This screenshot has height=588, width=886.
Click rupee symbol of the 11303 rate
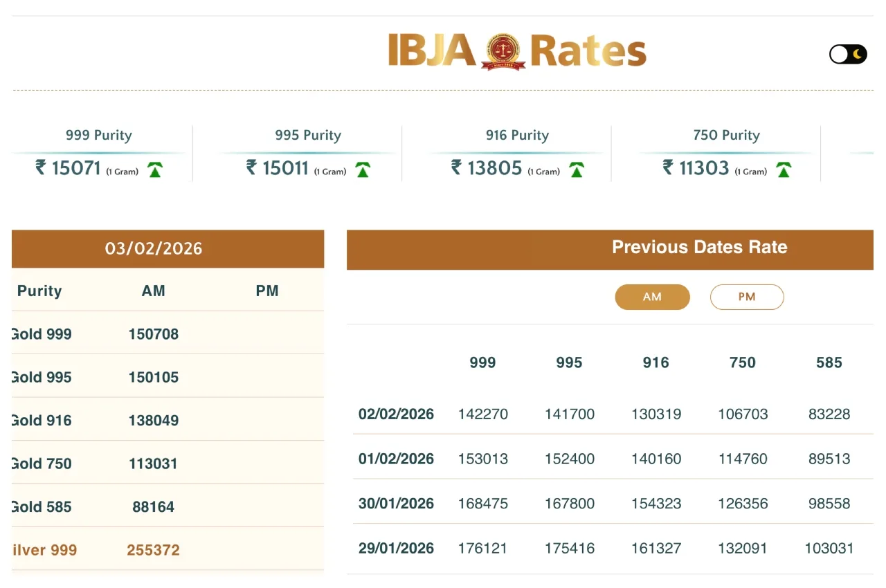pyautogui.click(x=668, y=167)
